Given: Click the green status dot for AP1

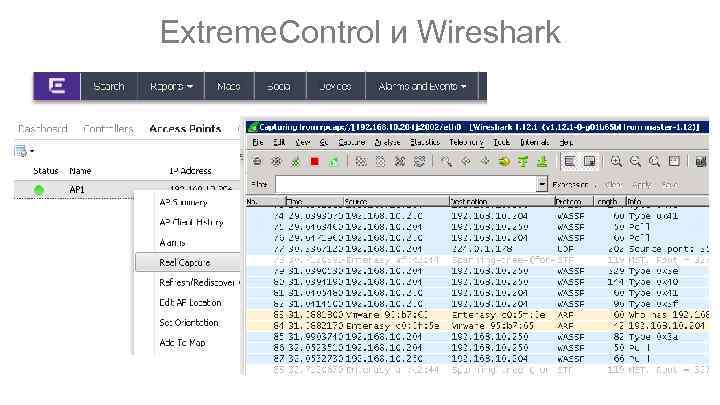Looking at the screenshot, I should [39, 190].
